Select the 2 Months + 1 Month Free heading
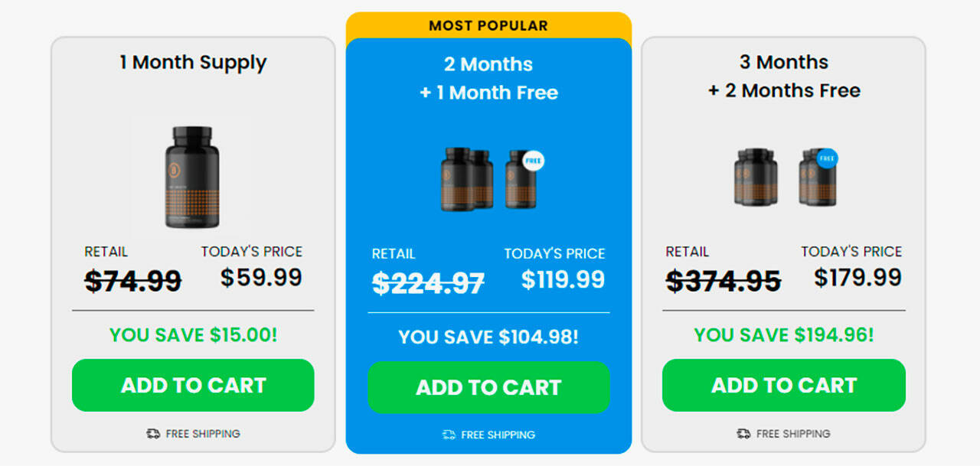The height and width of the screenshot is (466, 980). tap(488, 78)
